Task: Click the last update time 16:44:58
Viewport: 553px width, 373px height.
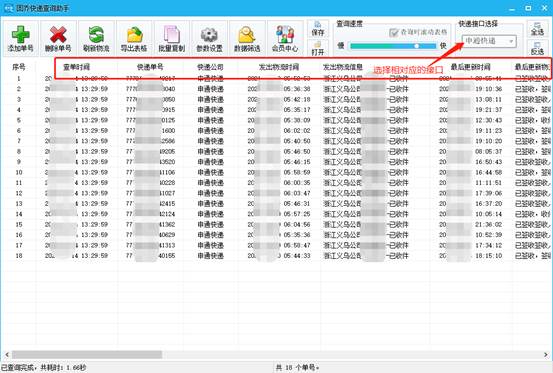Action: coord(488,172)
